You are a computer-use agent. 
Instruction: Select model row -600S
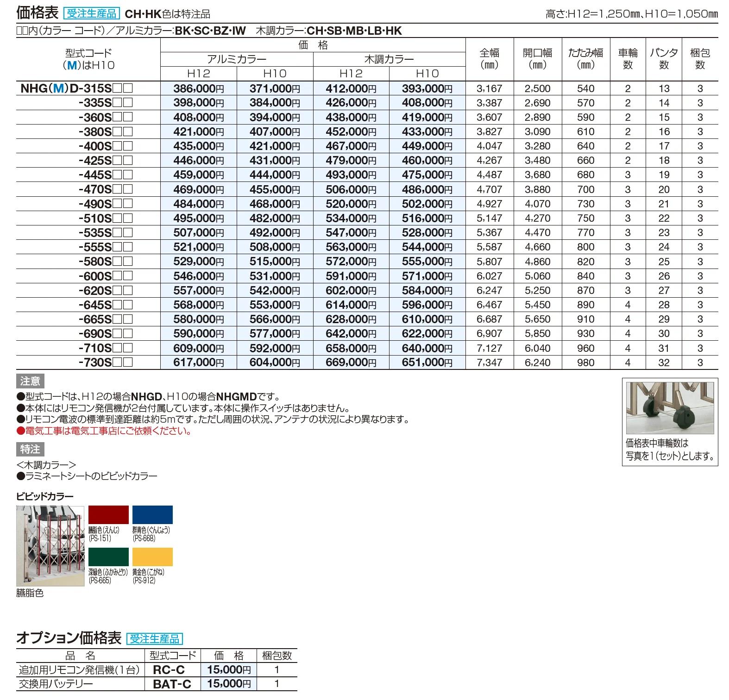pyautogui.click(x=106, y=276)
